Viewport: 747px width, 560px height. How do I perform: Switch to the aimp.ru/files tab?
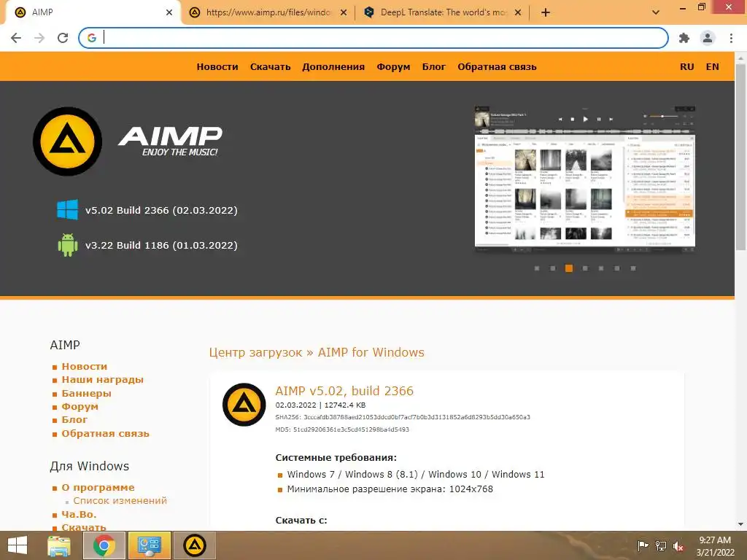coord(268,12)
